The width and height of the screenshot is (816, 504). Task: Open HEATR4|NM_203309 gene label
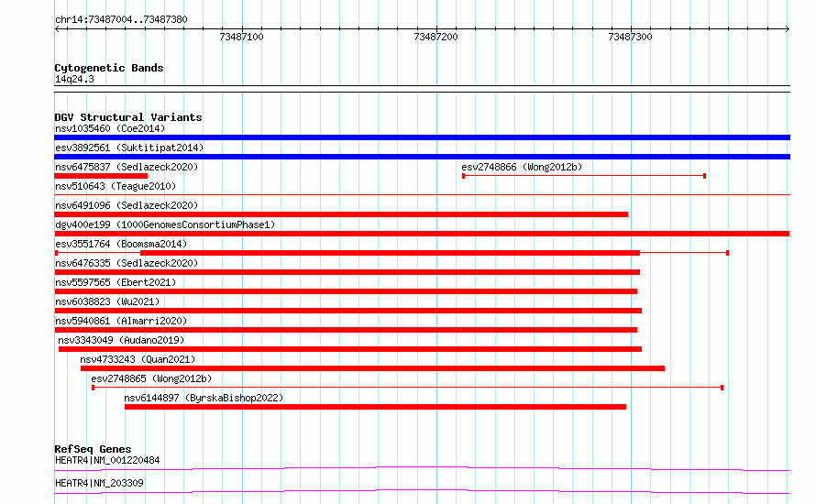point(99,483)
